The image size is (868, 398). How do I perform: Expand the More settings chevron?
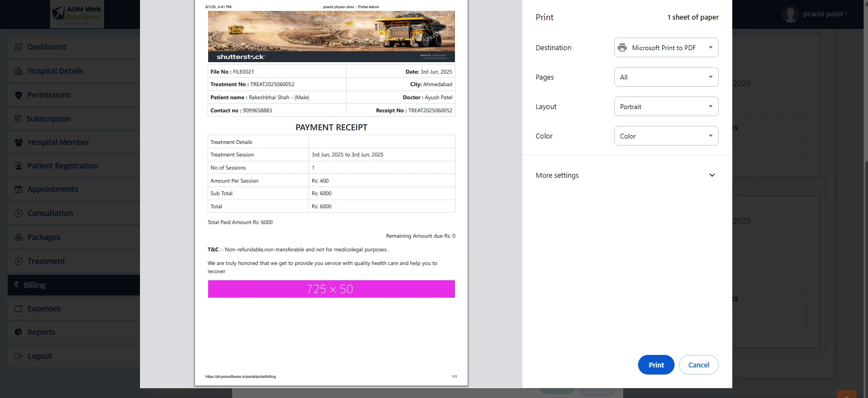(x=712, y=175)
